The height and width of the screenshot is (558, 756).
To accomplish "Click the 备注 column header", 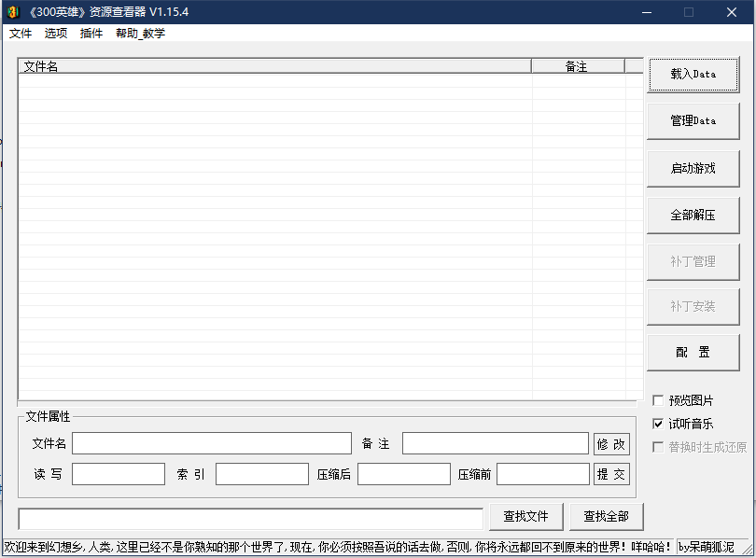I will [x=577, y=66].
